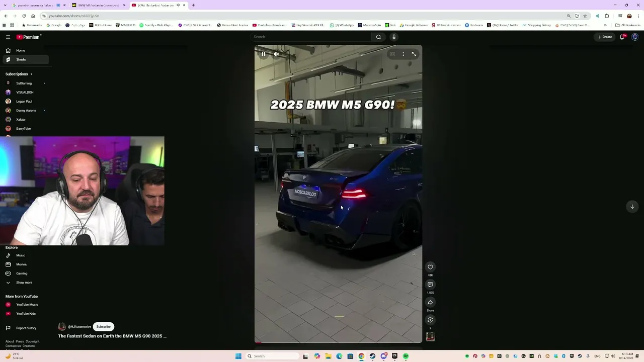Go to the YouTube Premium home logo
The width and height of the screenshot is (644, 362).
28,37
